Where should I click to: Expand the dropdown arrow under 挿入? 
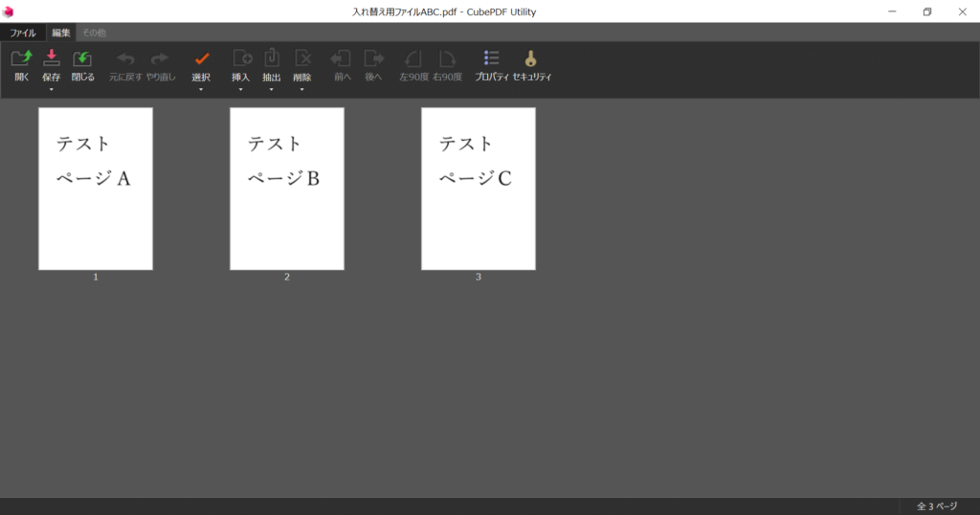tap(240, 89)
